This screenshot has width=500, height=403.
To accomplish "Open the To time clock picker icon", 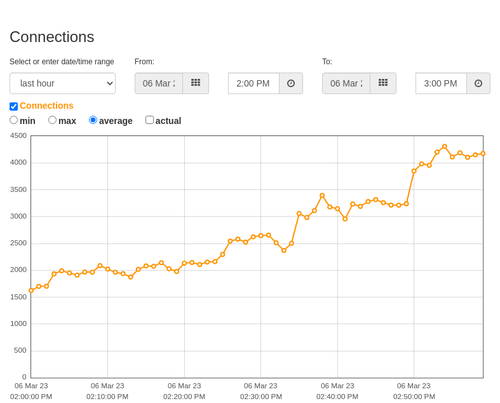I will pyautogui.click(x=478, y=83).
